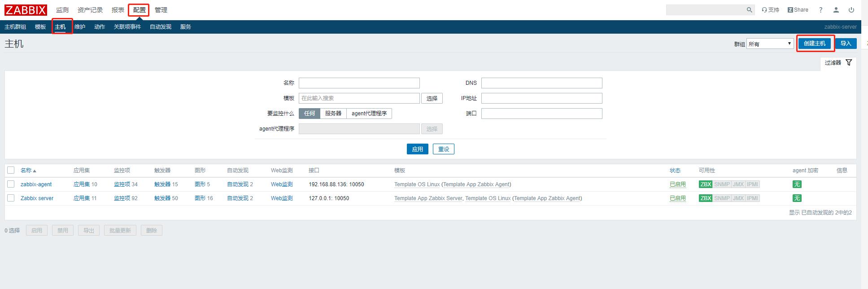Go to 动作 submenu
The image size is (868, 289).
100,27
